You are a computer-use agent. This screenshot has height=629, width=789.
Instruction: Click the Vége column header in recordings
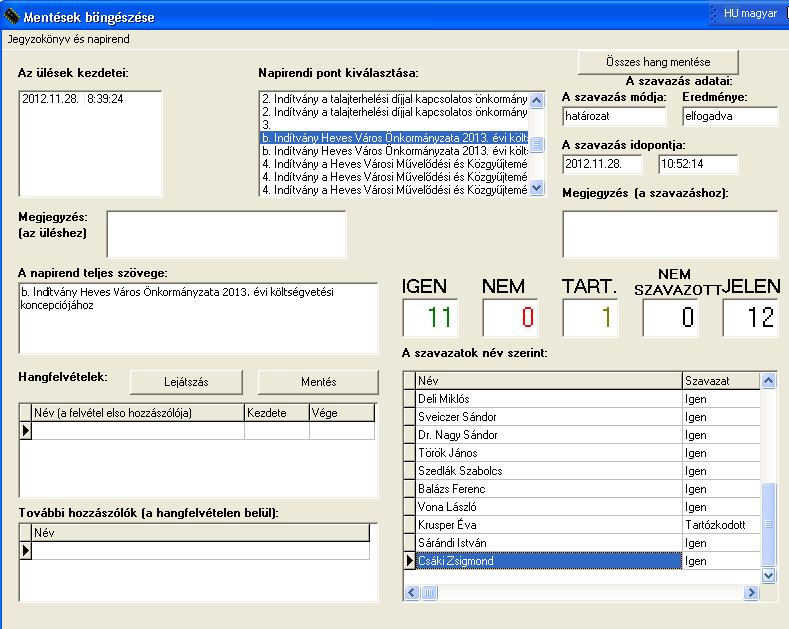click(342, 413)
